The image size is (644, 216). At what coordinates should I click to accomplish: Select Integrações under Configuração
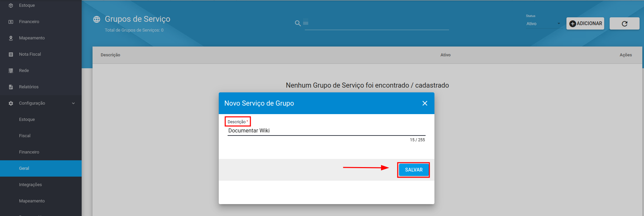[x=41, y=185]
